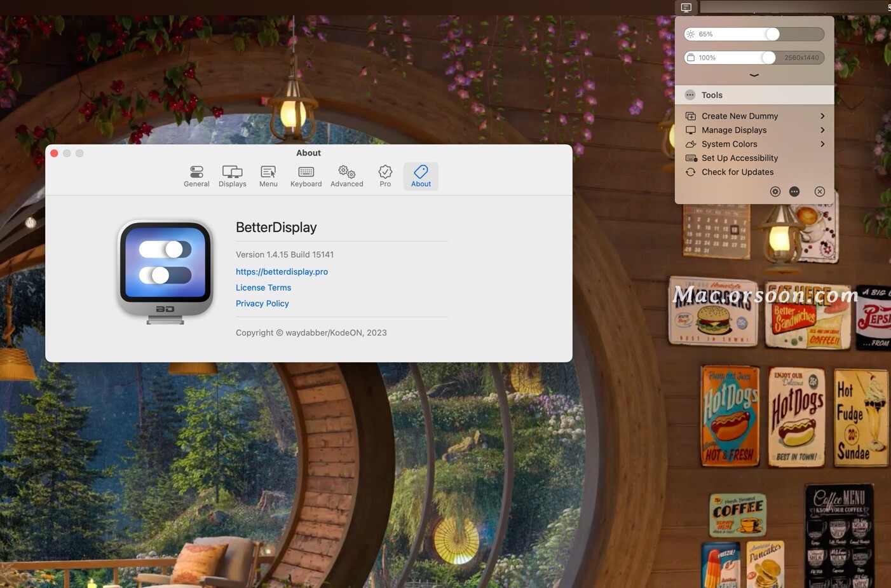Expand the System Colors submenu
891x588 pixels.
[729, 144]
